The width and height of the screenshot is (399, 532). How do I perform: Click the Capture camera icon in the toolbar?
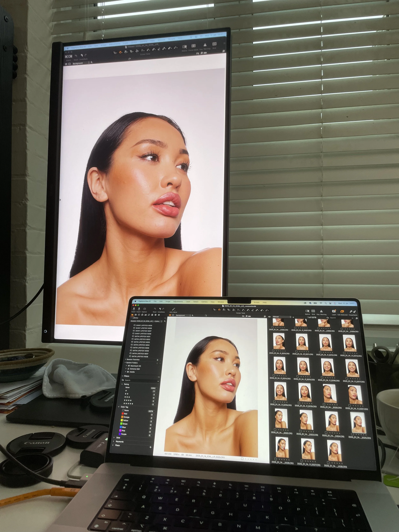tap(145, 309)
